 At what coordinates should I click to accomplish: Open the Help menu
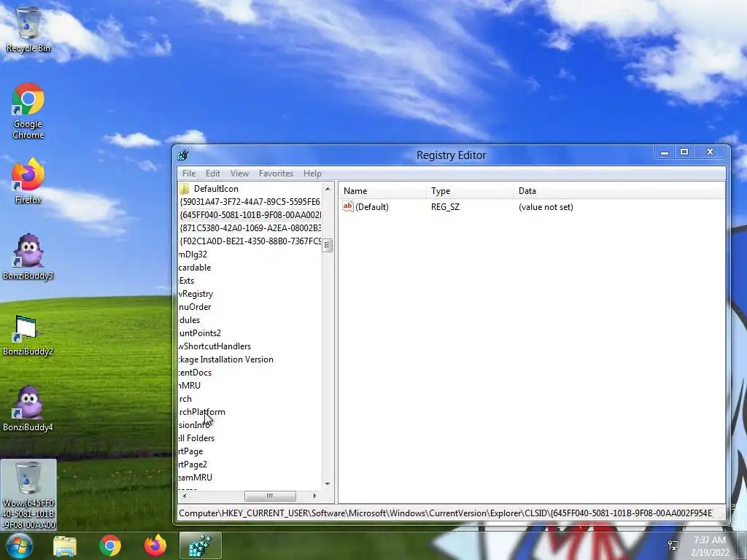coord(312,174)
